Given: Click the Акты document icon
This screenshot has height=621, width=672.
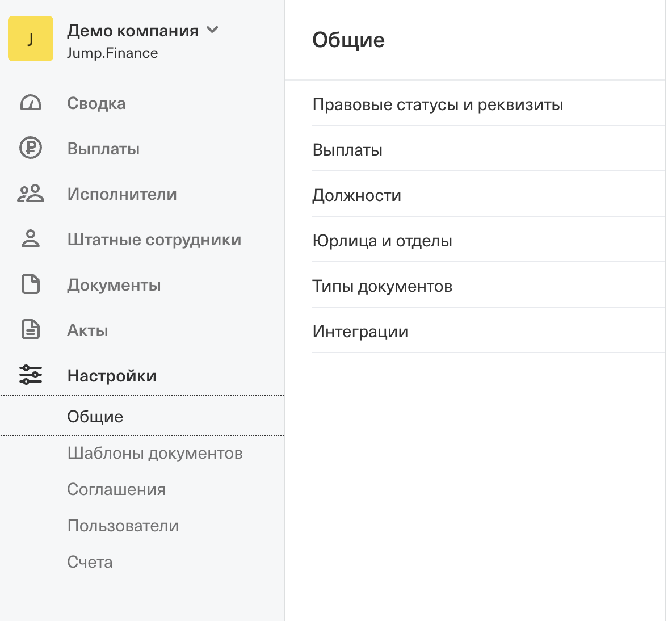Looking at the screenshot, I should tap(31, 329).
